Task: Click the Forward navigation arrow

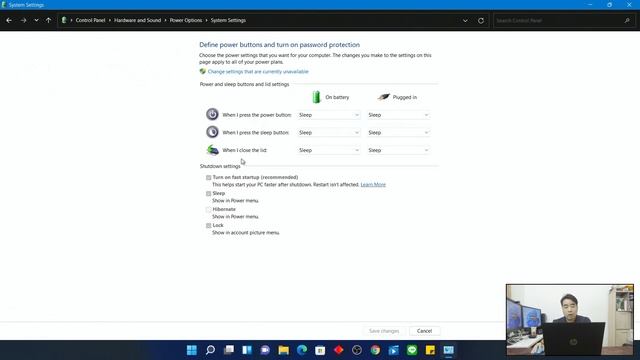Action: click(x=23, y=20)
